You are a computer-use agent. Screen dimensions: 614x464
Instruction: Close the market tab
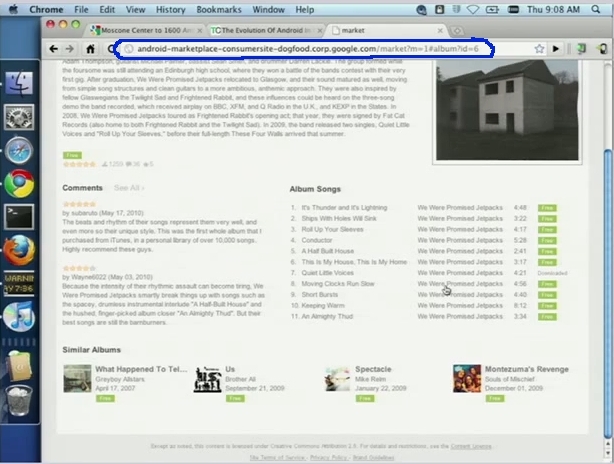point(440,31)
